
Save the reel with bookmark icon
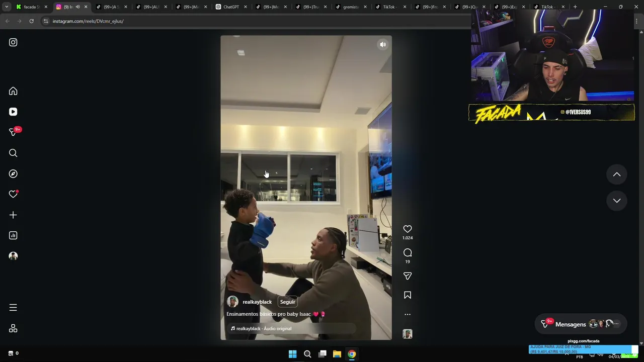click(x=408, y=295)
